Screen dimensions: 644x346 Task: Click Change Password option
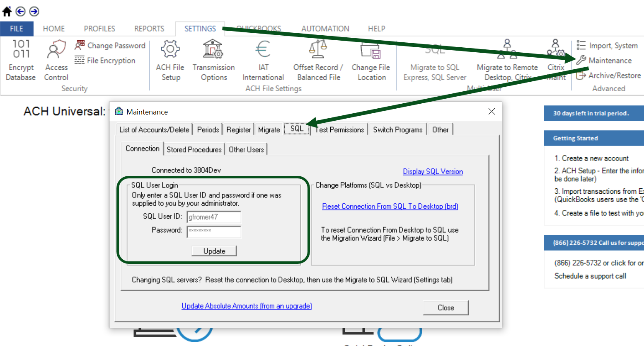[x=110, y=45]
